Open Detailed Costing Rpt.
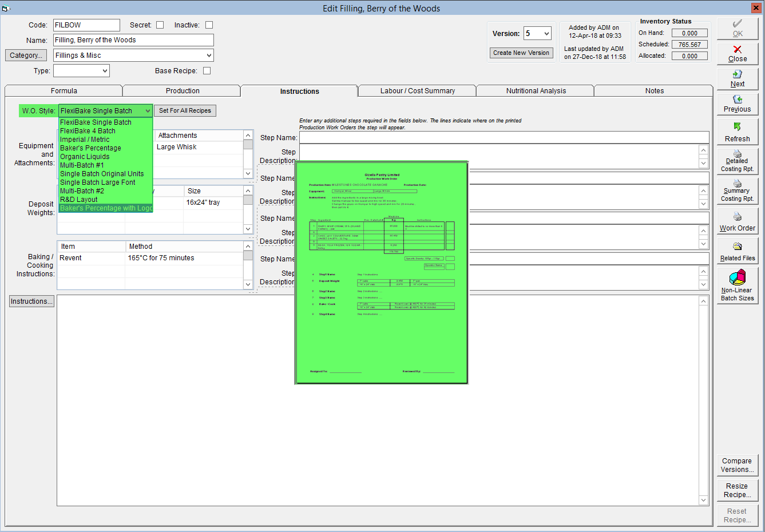The width and height of the screenshot is (765, 532). pos(738,161)
